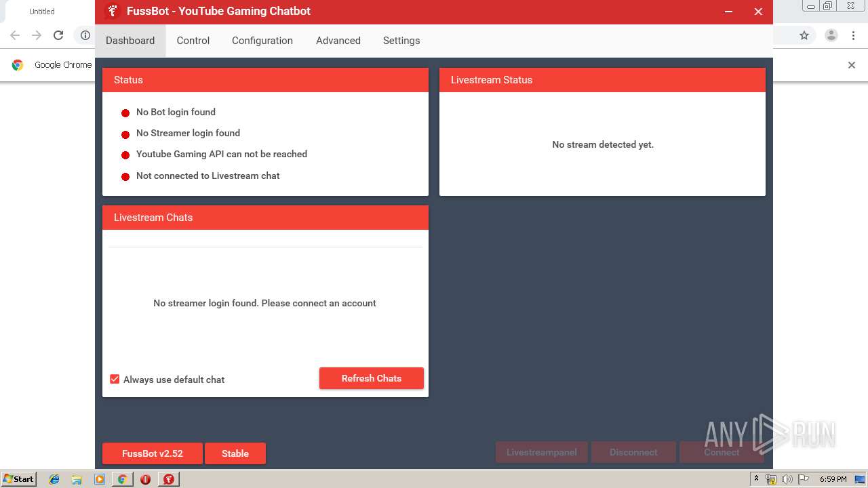Viewport: 868px width, 488px height.
Task: Click the FussBot logo in title bar
Action: 113,11
